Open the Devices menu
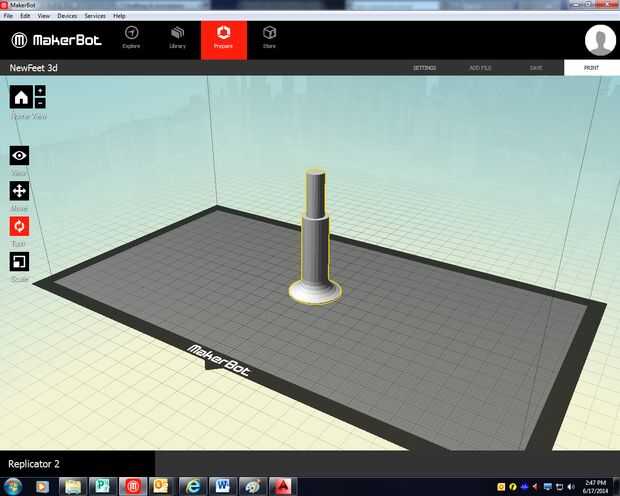 (x=67, y=16)
